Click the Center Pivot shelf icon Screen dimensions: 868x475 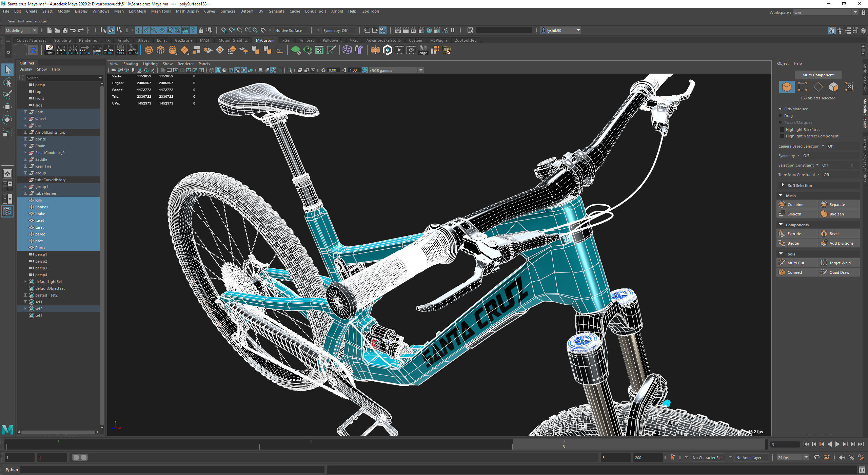(x=73, y=50)
